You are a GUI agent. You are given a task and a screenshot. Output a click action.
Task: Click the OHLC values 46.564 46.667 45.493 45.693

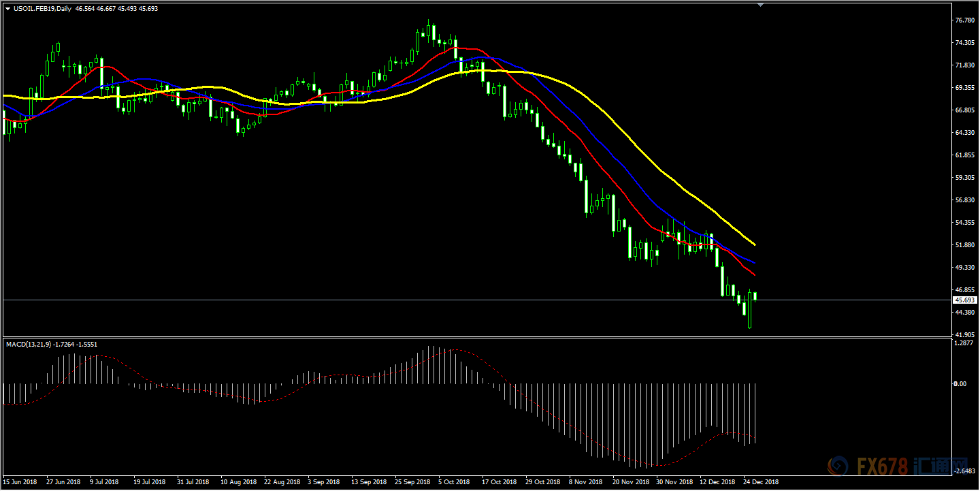tap(116, 9)
